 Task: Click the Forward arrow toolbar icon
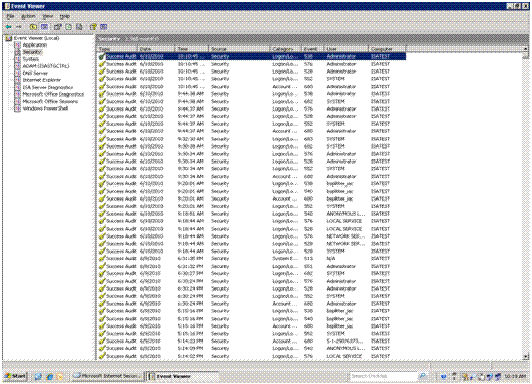[19, 27]
